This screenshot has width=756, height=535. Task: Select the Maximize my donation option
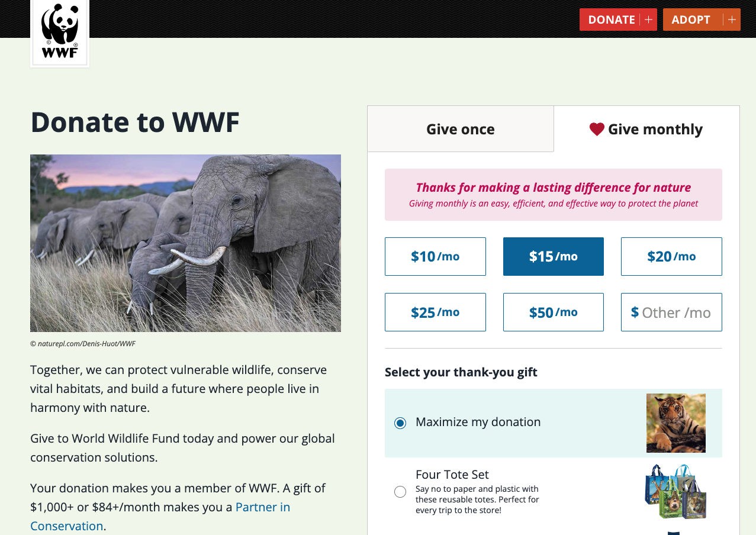tap(400, 423)
